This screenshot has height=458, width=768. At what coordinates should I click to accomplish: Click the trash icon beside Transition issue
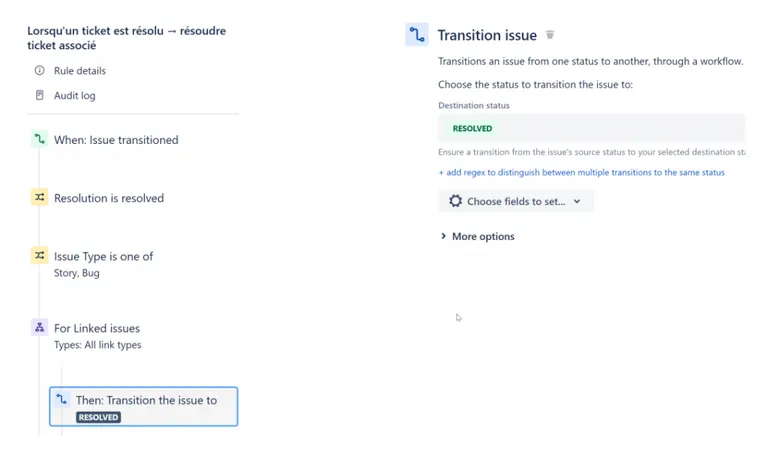click(550, 35)
